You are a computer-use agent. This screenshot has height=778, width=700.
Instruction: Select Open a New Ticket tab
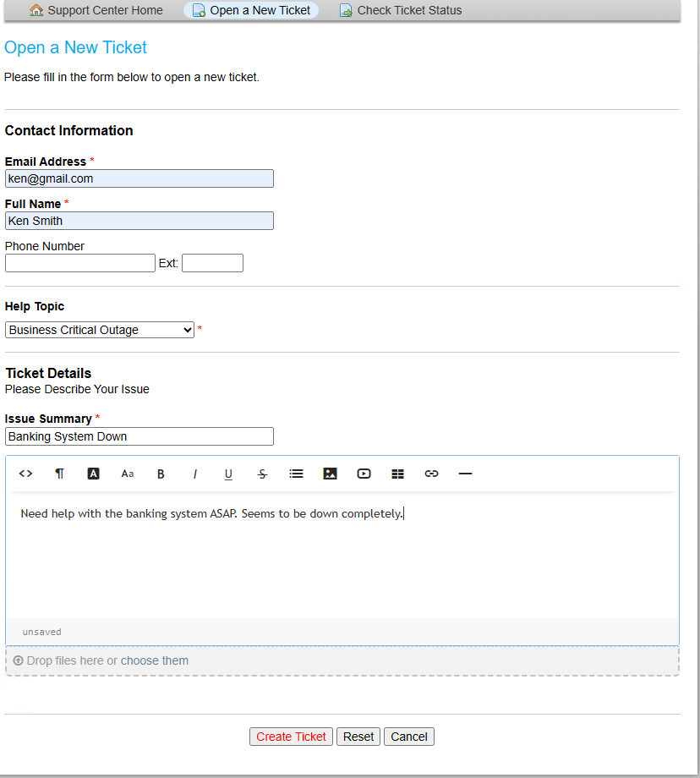[251, 10]
